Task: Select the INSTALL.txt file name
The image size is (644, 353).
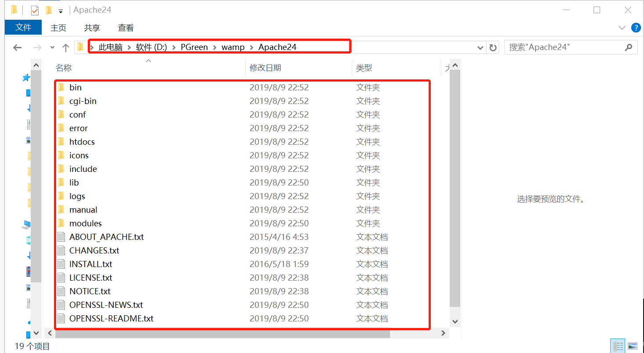Action: pyautogui.click(x=91, y=264)
